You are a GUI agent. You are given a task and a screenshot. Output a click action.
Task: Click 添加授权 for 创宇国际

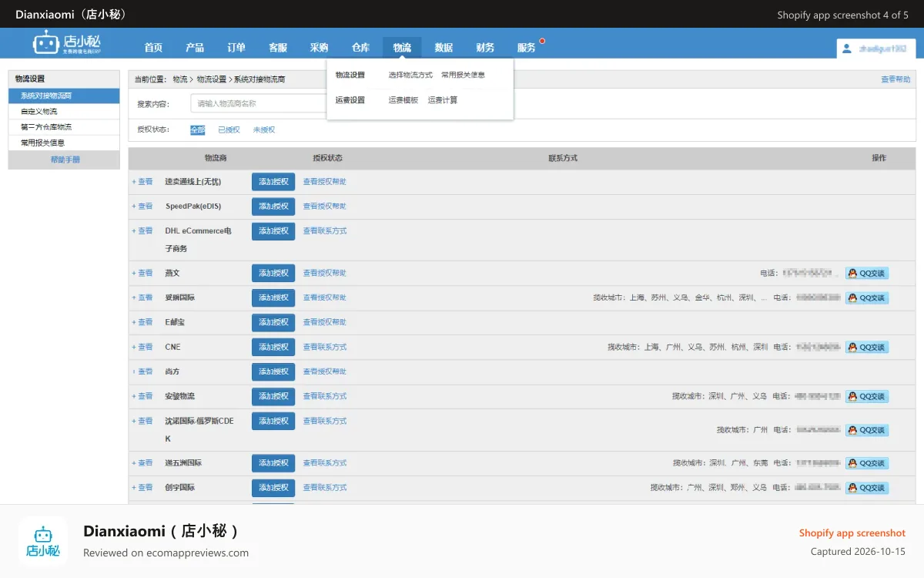point(273,488)
